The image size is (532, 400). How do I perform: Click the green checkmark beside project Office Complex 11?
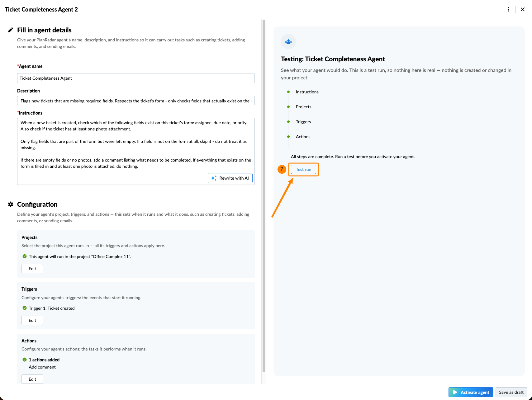coord(25,256)
